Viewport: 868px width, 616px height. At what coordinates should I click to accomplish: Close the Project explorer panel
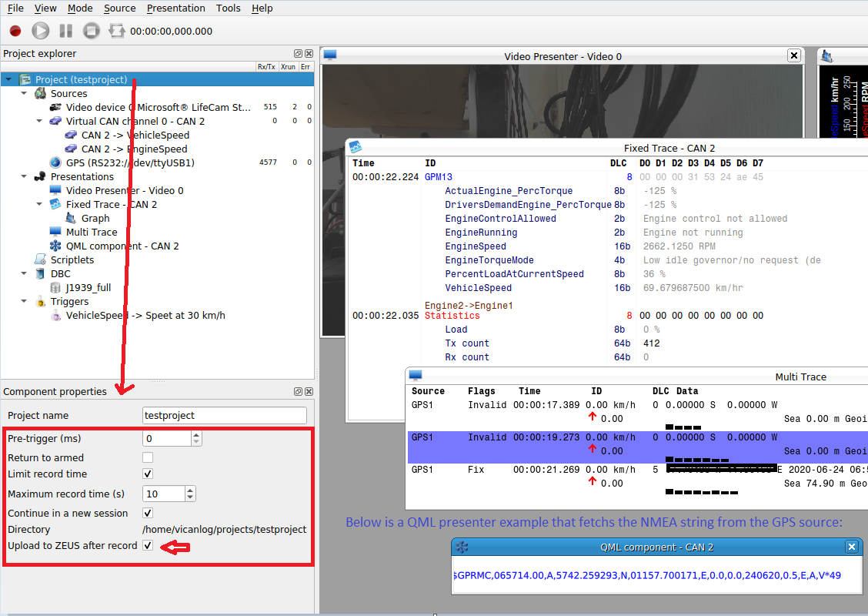(309, 54)
